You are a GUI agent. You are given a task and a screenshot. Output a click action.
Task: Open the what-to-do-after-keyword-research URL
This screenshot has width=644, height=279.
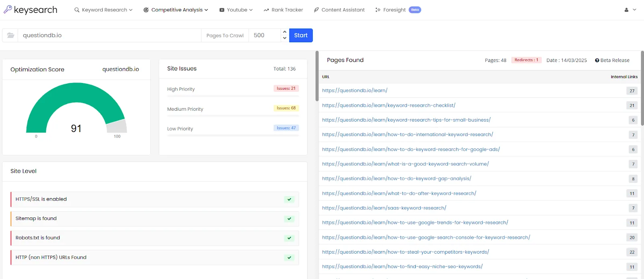tap(399, 193)
